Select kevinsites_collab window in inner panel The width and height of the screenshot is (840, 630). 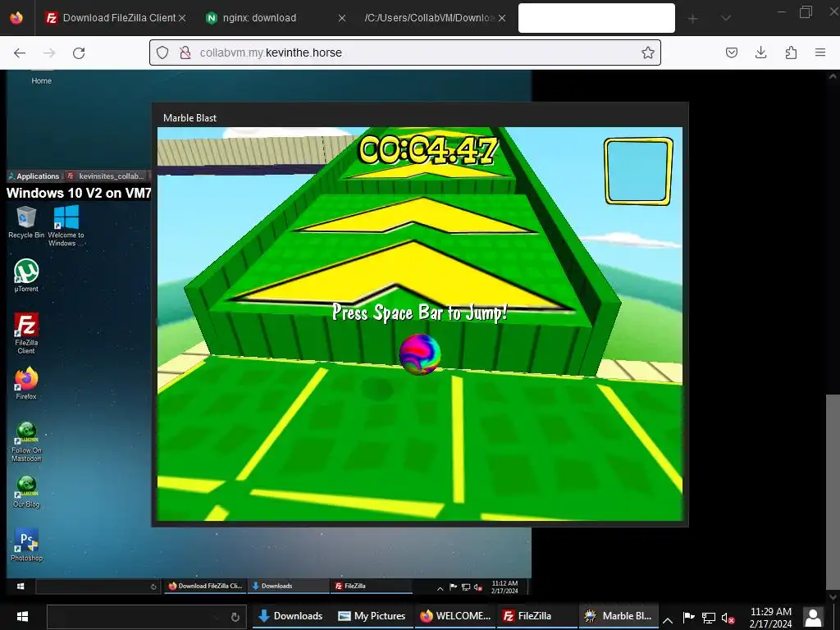[106, 176]
